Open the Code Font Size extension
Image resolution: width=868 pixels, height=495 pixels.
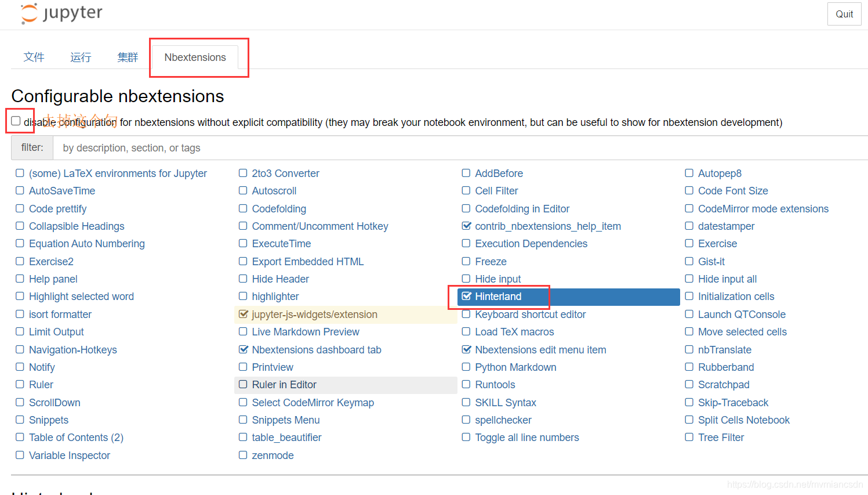[733, 191]
